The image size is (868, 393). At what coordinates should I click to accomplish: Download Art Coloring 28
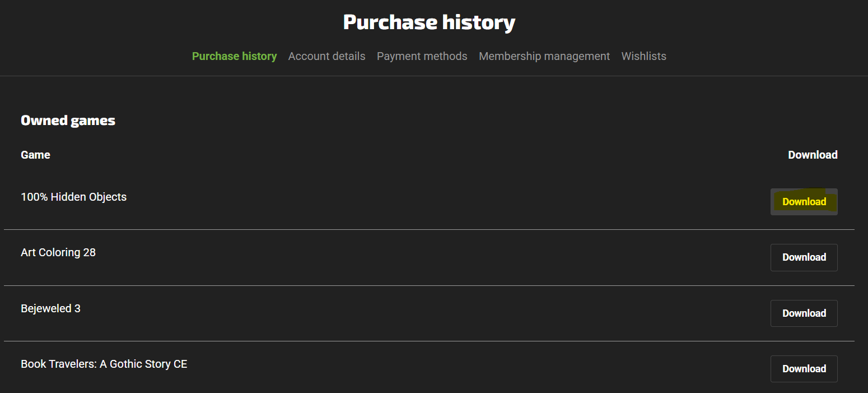click(x=804, y=257)
